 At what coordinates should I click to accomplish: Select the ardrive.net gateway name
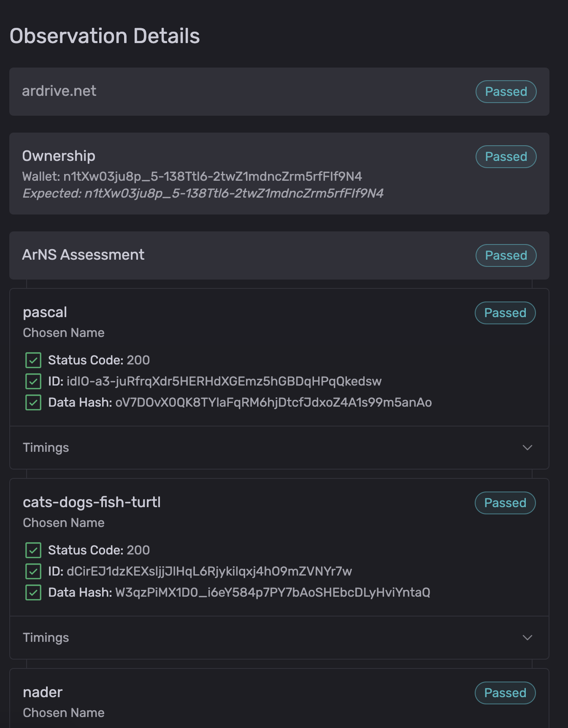click(x=59, y=91)
